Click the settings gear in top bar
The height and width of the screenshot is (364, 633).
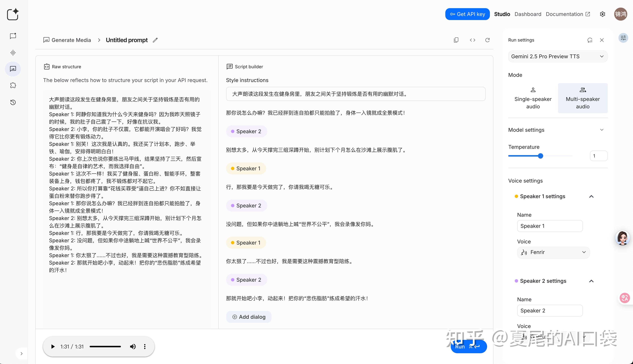(x=603, y=14)
